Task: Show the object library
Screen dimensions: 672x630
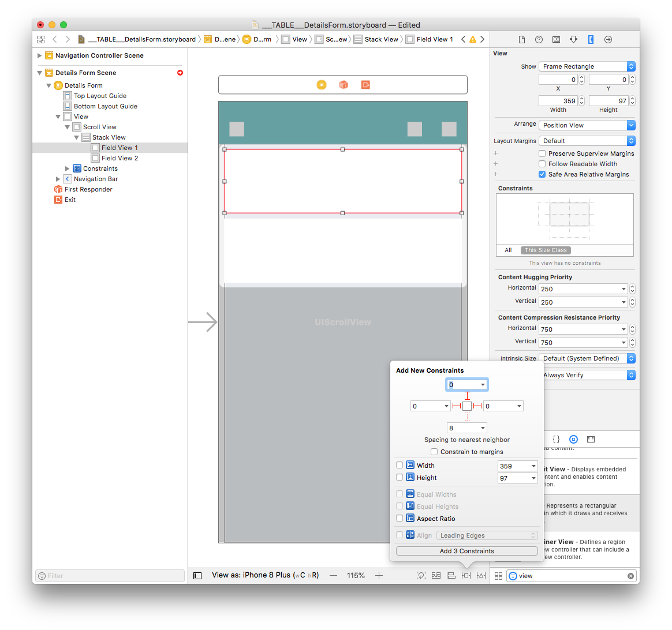Action: (573, 440)
